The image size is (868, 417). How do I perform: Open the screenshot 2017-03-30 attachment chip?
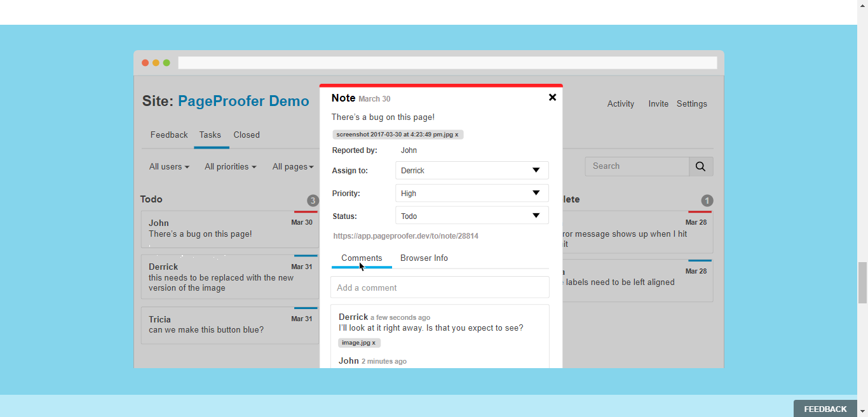[x=398, y=135]
